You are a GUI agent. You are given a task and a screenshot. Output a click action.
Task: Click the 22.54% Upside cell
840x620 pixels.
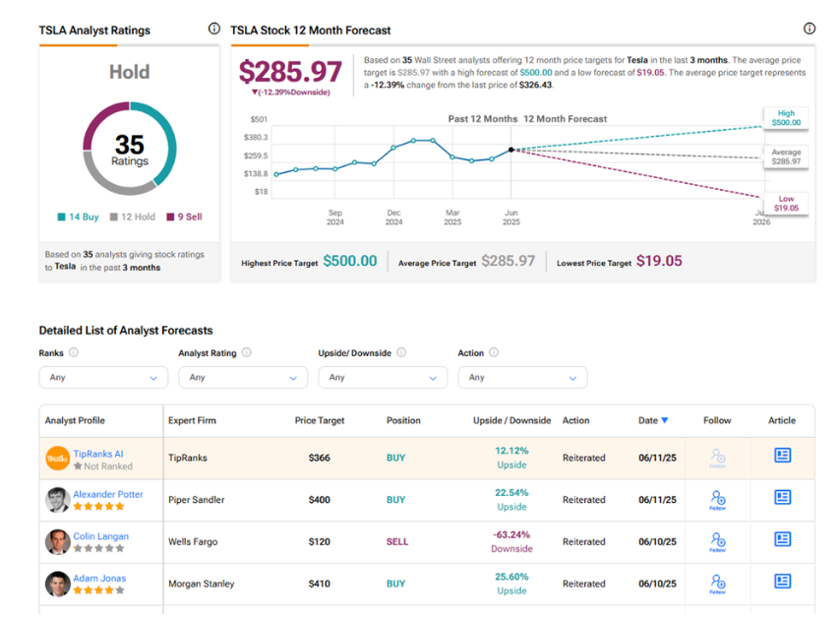pyautogui.click(x=512, y=500)
